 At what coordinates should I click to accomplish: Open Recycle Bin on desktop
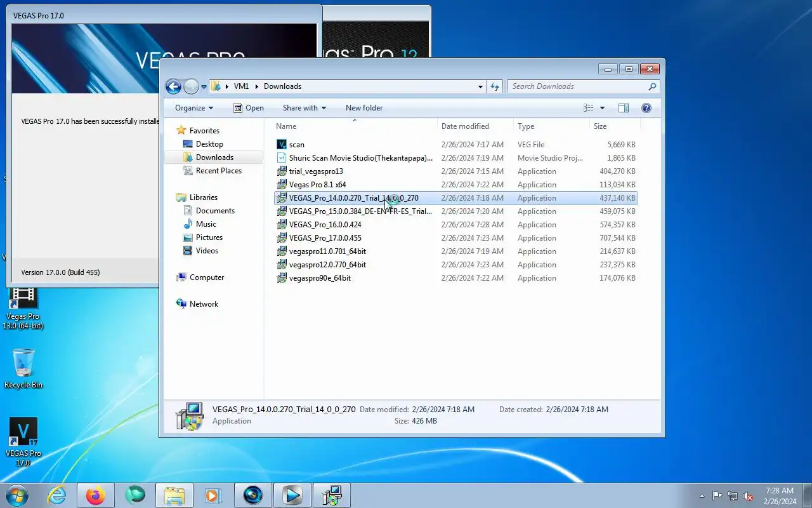(x=23, y=368)
